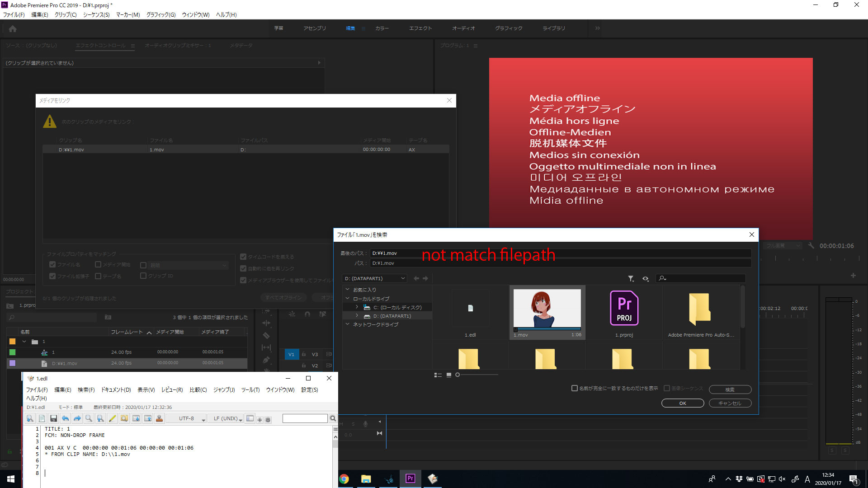This screenshot has width=868, height=488.
Task: Collapse the 'ネットワークドライブ' tree section
Action: 347,324
